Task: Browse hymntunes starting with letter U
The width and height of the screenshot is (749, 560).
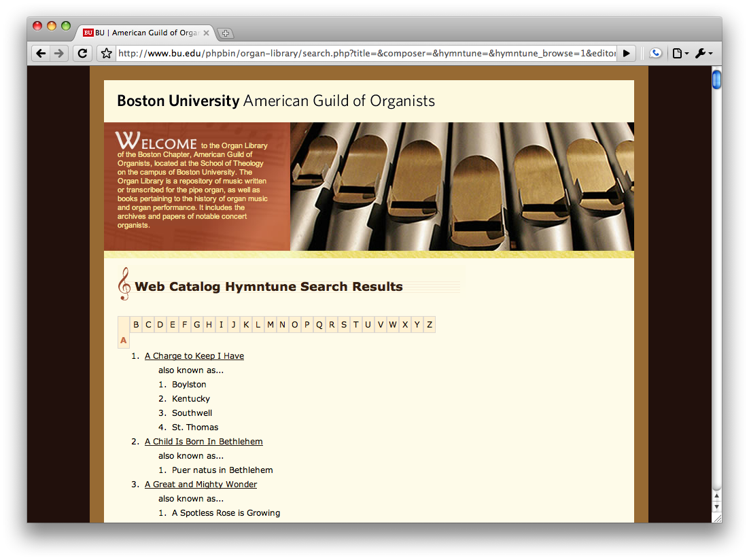Action: click(368, 324)
